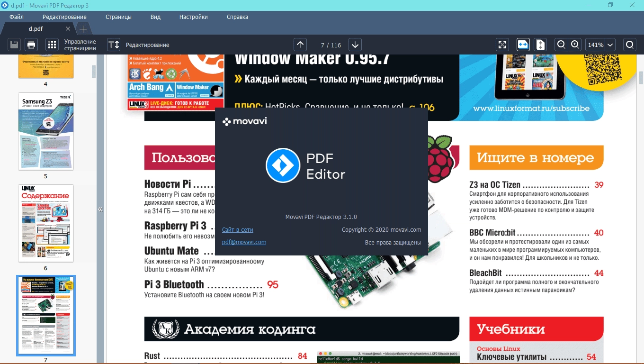This screenshot has height=364, width=644.
Task: Open the Файл menu
Action: [17, 17]
